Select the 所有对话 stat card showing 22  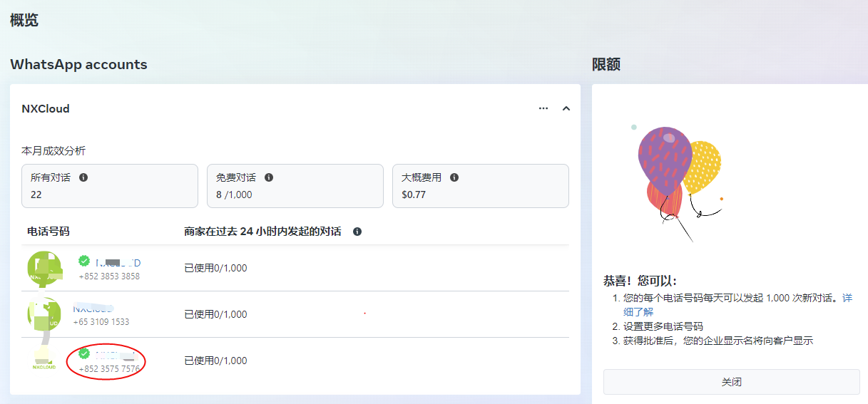pyautogui.click(x=110, y=186)
